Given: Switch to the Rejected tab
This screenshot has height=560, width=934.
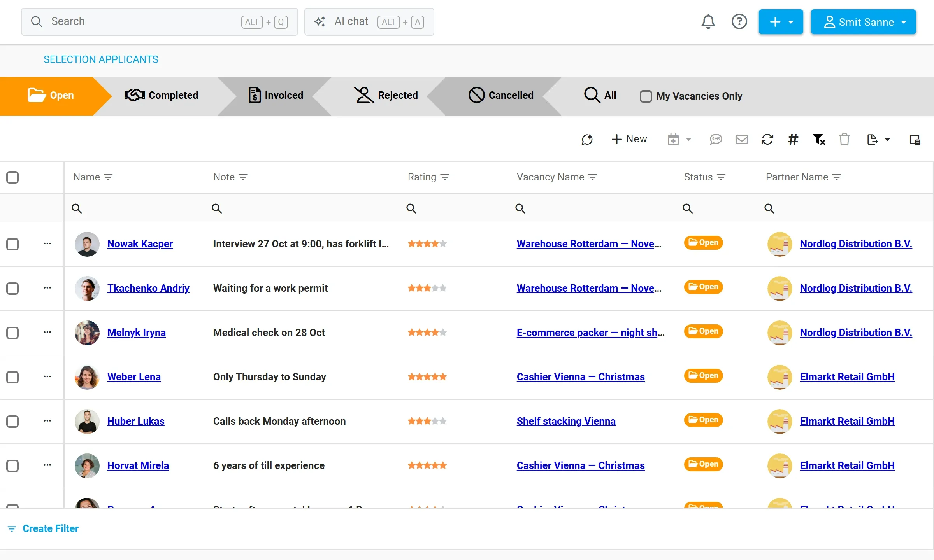Looking at the screenshot, I should 386,95.
